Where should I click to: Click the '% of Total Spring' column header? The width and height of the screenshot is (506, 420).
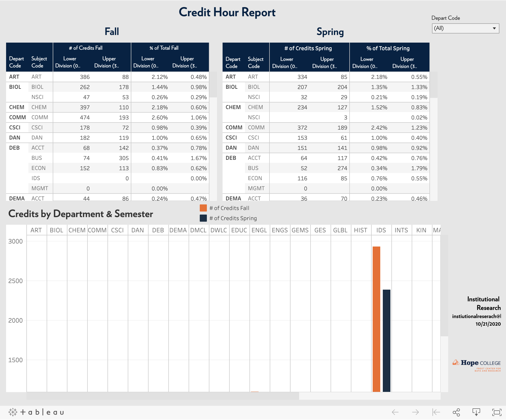[x=388, y=48]
